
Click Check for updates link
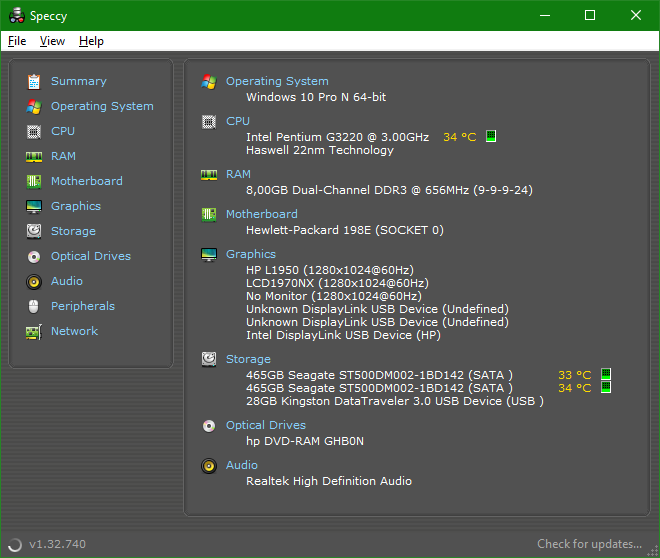pos(589,544)
